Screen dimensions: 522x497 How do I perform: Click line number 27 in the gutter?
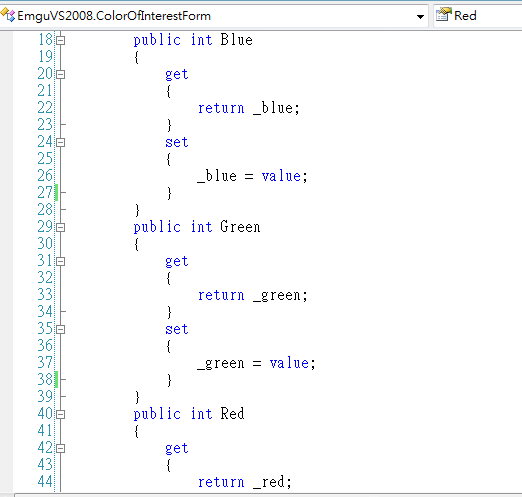tap(45, 193)
